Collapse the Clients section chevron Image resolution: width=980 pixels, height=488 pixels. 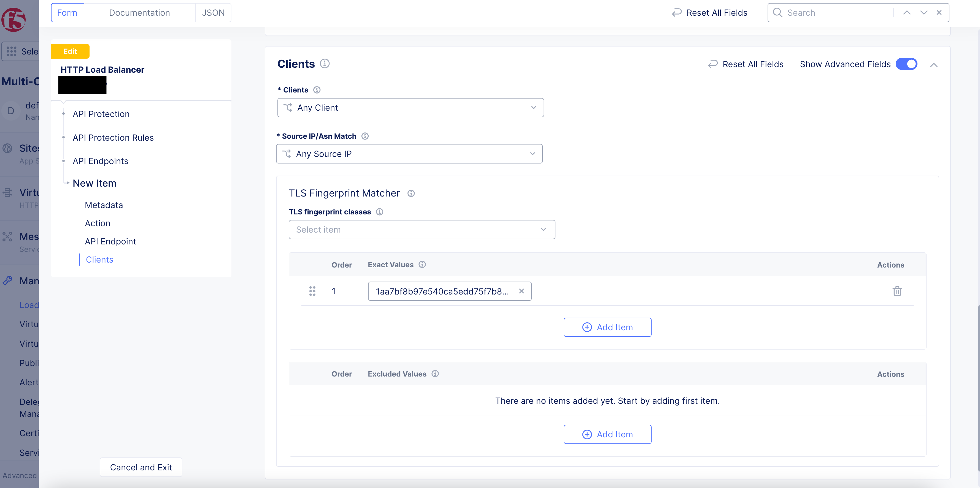[934, 65]
